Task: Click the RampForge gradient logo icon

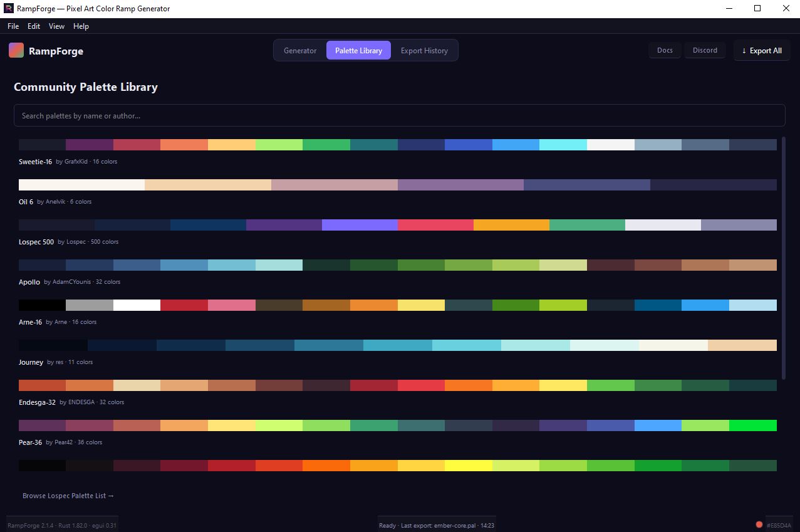Action: [16, 51]
